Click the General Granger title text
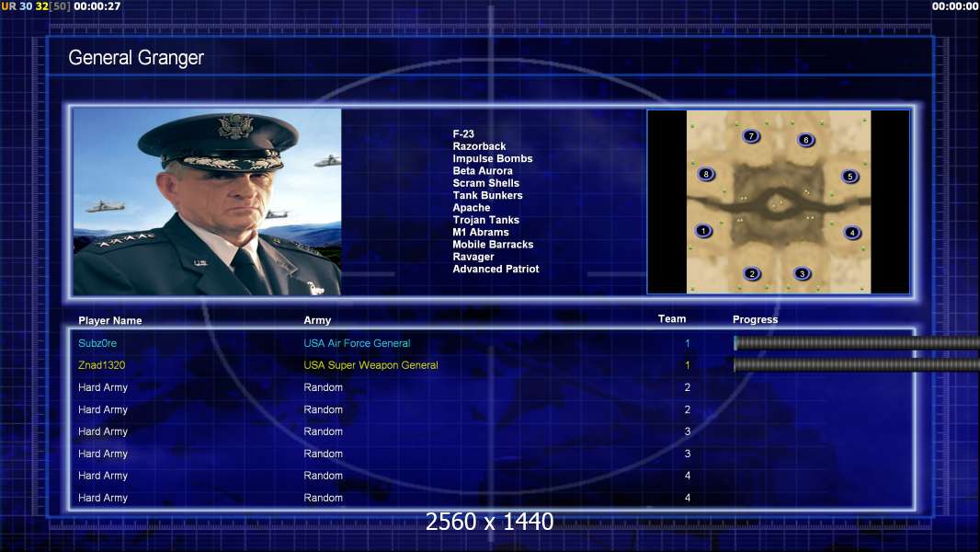980x552 pixels. [136, 58]
